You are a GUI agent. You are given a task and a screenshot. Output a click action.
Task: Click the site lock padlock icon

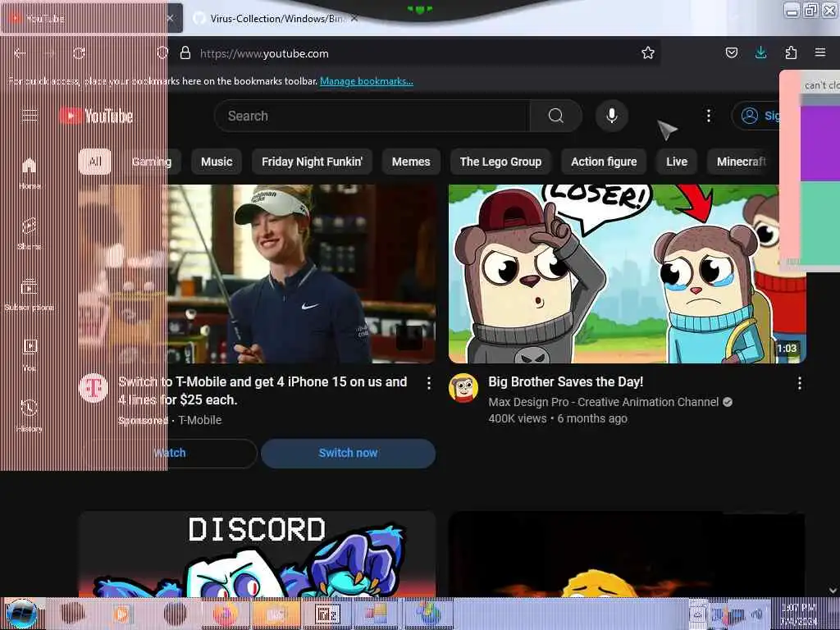(185, 53)
